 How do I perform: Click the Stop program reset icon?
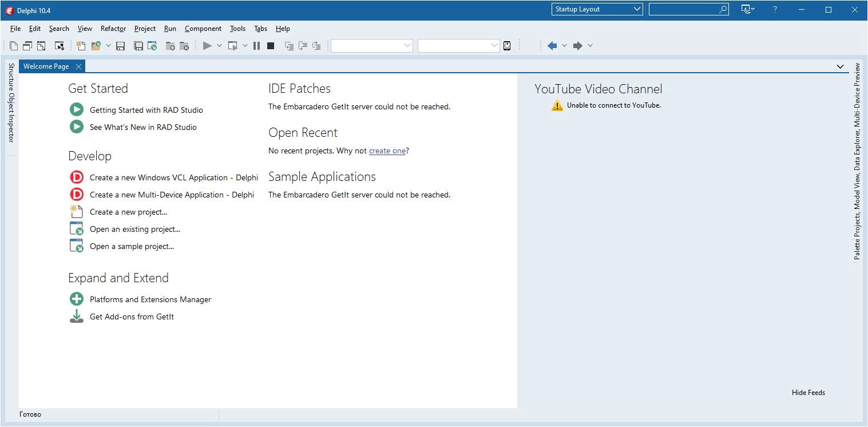271,46
